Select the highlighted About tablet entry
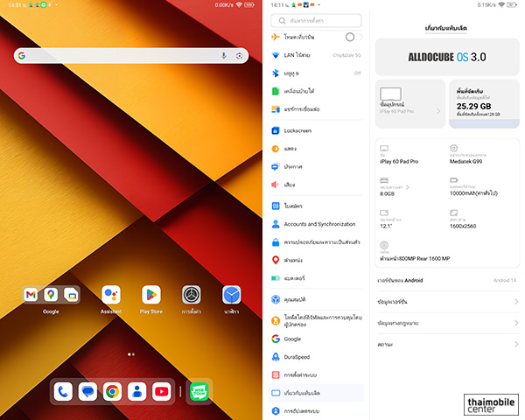Viewport: 525px width, 420px height. (x=316, y=393)
